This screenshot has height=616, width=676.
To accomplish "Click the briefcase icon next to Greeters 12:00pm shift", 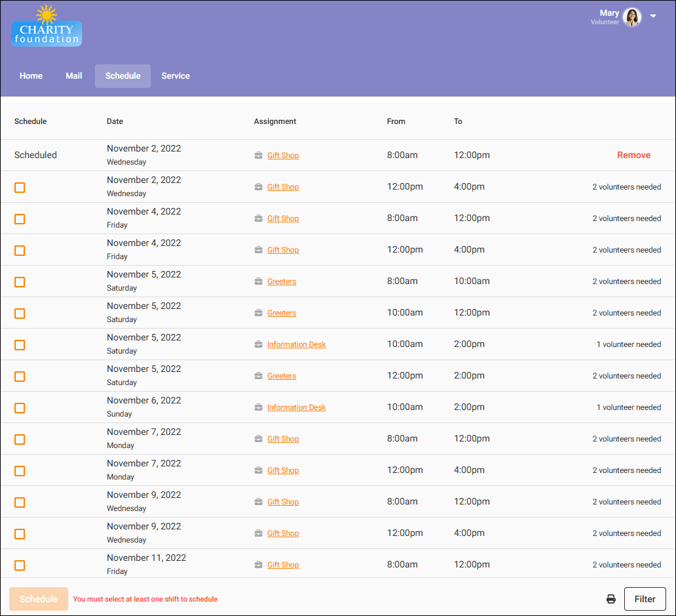I will 258,376.
